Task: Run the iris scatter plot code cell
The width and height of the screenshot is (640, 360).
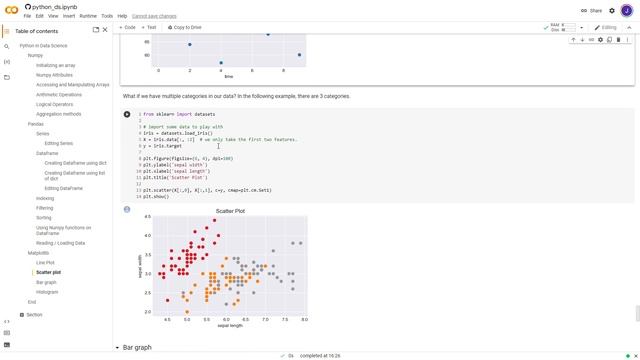Action: tap(127, 114)
